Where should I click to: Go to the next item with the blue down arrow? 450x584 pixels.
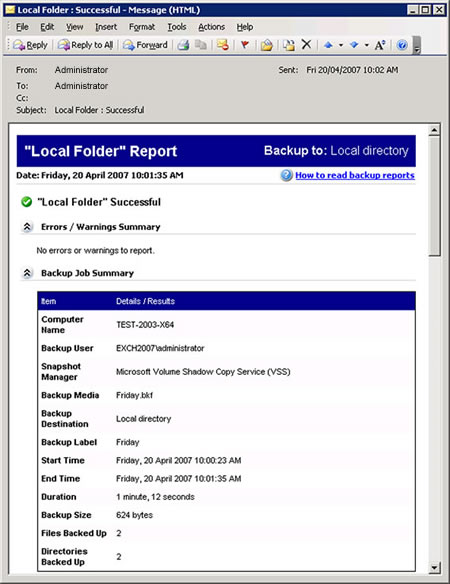[354, 45]
